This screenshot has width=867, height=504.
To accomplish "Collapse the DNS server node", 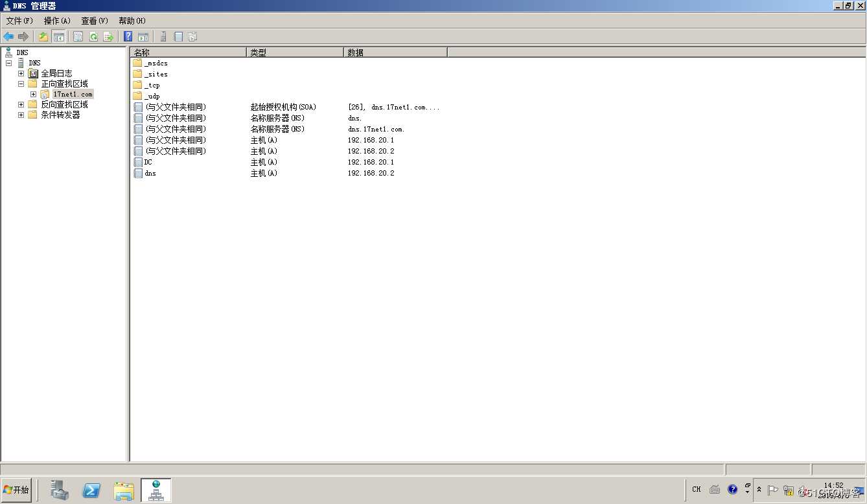I will pyautogui.click(x=9, y=63).
